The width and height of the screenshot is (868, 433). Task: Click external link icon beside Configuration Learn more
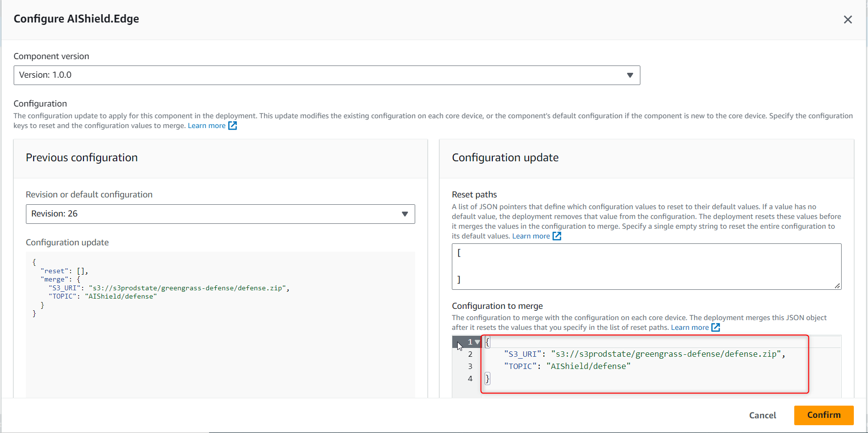tap(233, 126)
